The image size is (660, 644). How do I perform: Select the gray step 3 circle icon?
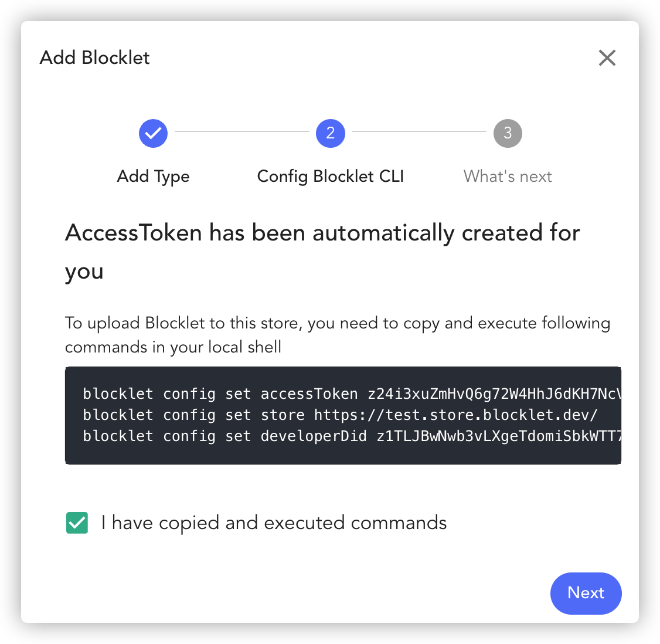pyautogui.click(x=508, y=133)
